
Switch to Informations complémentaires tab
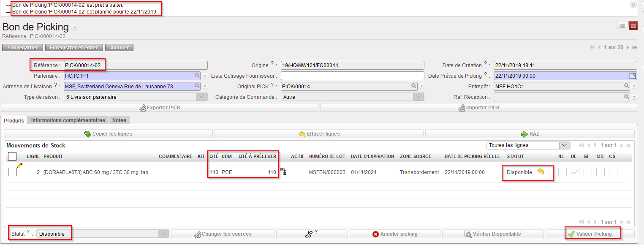[68, 120]
